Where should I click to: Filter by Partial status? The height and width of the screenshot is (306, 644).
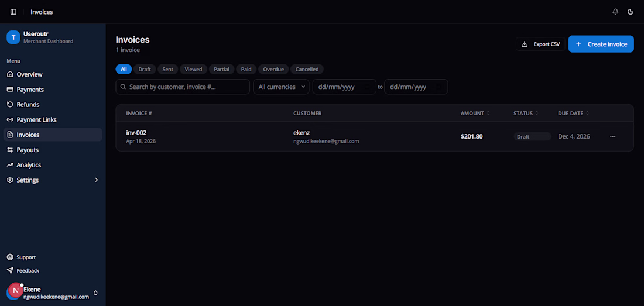[x=222, y=69]
